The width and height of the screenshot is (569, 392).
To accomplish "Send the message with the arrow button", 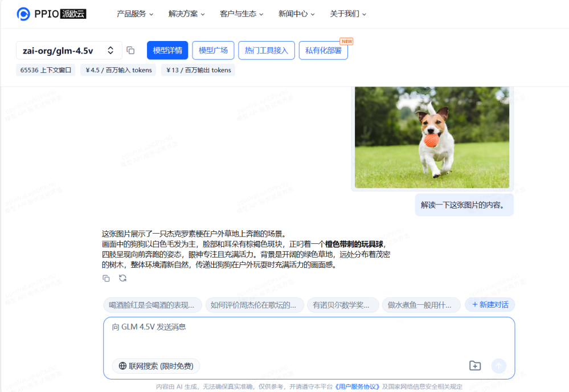I will click(498, 365).
